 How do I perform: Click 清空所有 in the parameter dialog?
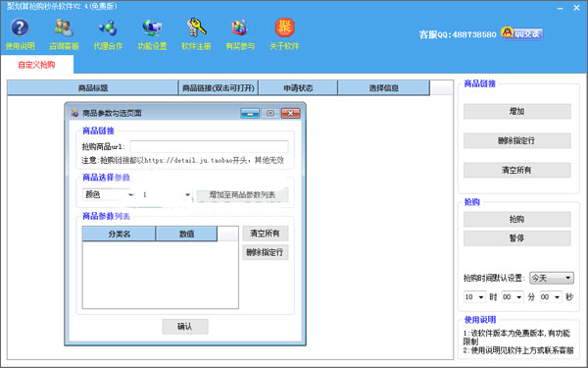(x=266, y=234)
